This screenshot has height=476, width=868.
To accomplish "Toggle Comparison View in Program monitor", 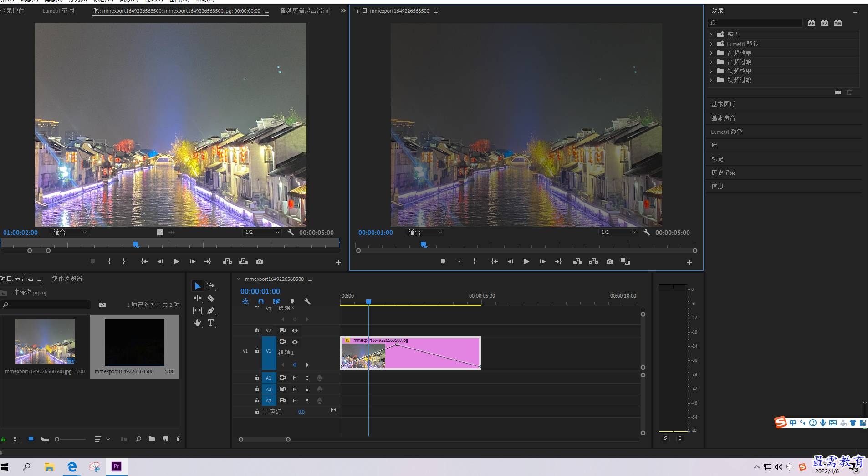I will point(625,262).
